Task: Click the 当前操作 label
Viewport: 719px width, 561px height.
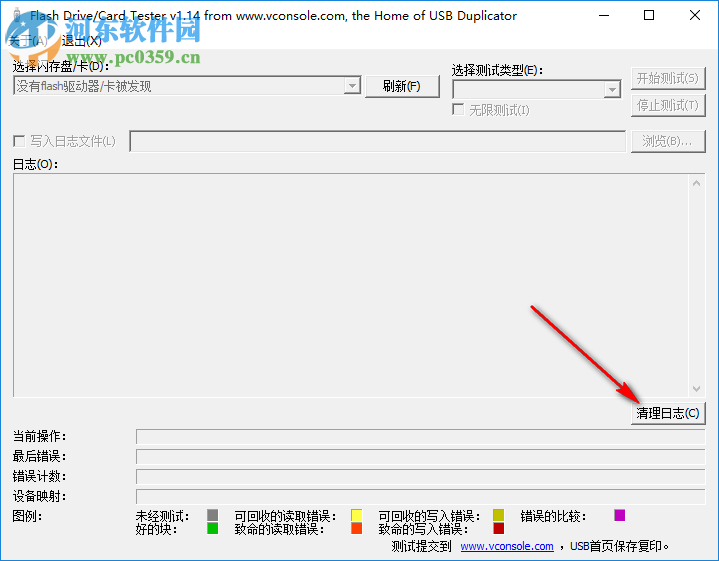Action: click(x=39, y=436)
